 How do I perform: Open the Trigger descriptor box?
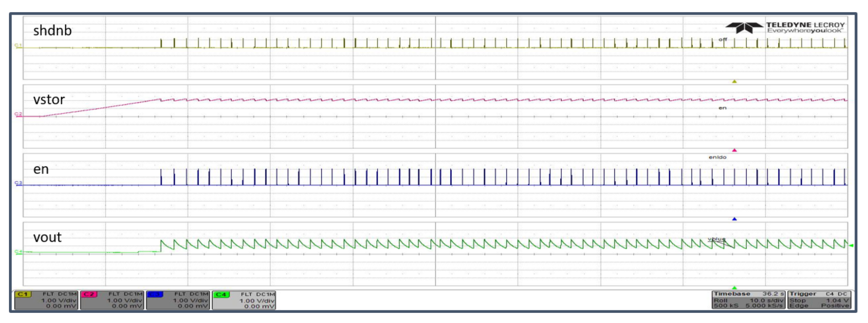tap(819, 300)
